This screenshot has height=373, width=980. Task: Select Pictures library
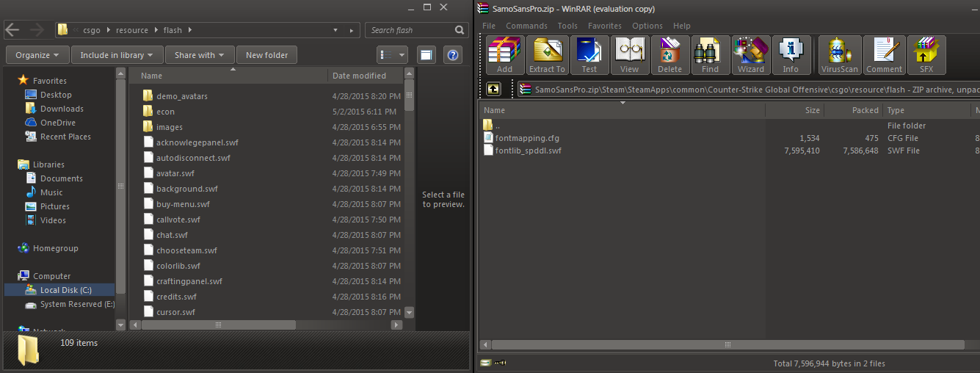55,206
